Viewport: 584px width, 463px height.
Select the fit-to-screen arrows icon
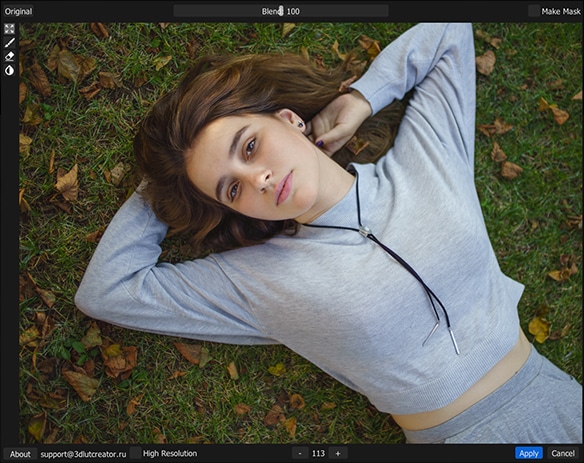[9, 29]
